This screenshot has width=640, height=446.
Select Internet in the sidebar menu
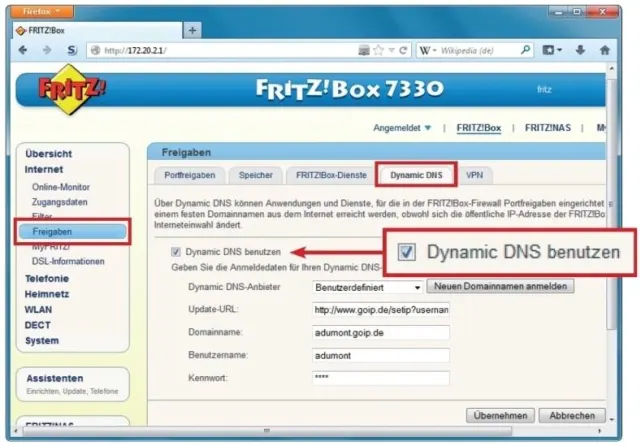44,169
